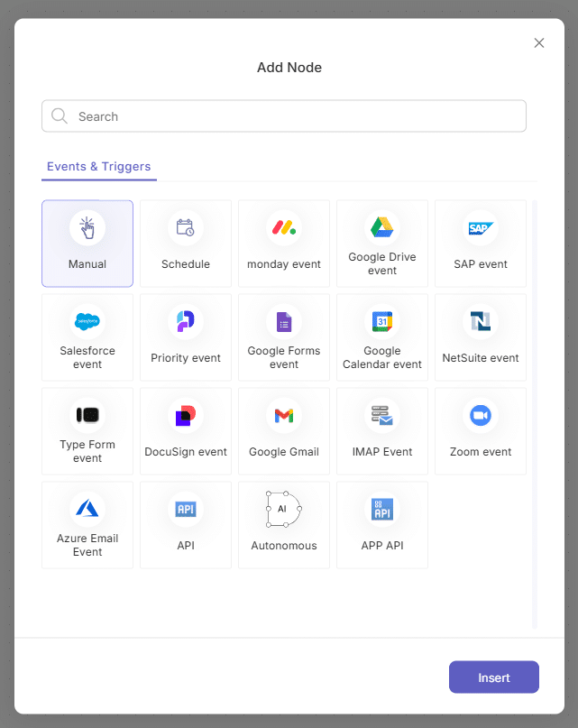Screen dimensions: 578x728
Task: Choose the Schedule calendar icon
Action: [x=185, y=228]
